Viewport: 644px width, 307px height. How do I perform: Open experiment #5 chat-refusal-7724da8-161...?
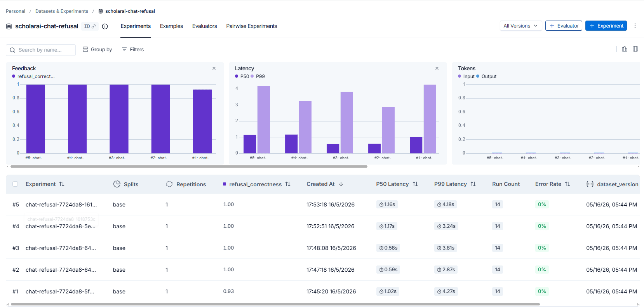click(61, 205)
